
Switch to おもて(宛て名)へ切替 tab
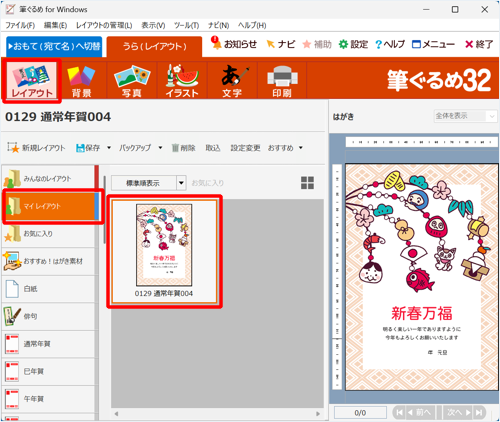coord(54,46)
